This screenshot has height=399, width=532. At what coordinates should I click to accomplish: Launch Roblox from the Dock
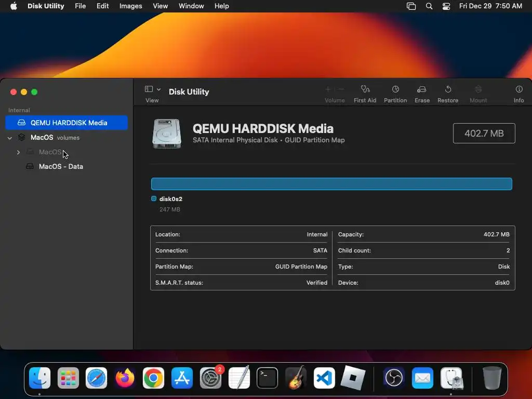point(353,378)
